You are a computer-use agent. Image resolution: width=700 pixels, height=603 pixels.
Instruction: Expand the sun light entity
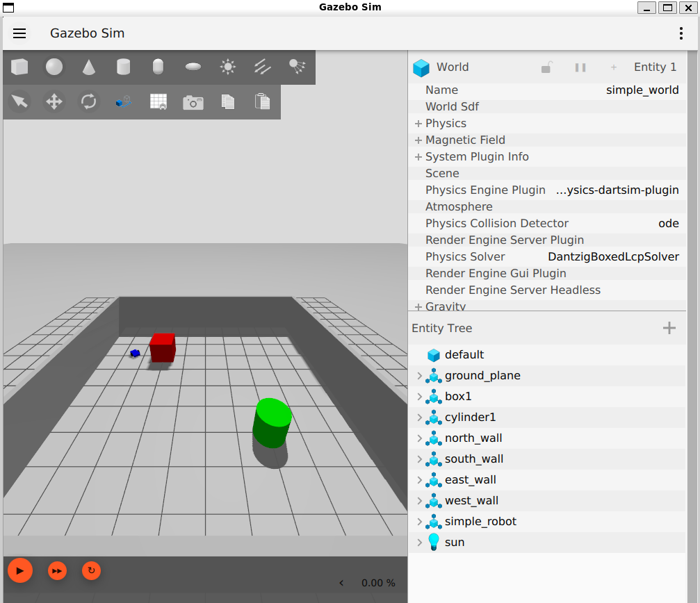(419, 543)
